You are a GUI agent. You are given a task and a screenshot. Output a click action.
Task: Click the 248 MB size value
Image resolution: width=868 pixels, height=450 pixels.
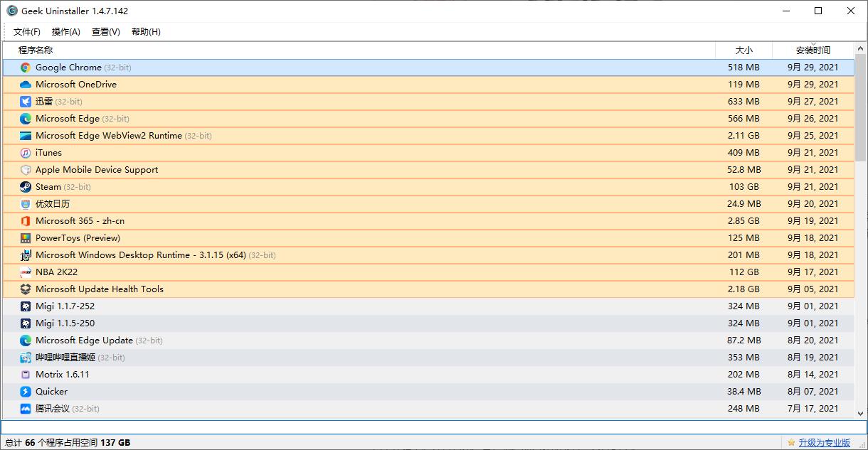[x=743, y=409]
